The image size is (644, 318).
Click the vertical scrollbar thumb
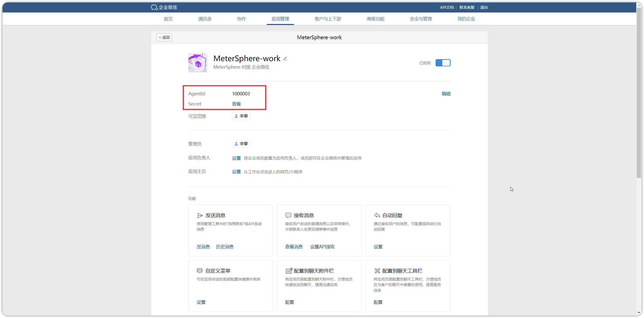639,93
